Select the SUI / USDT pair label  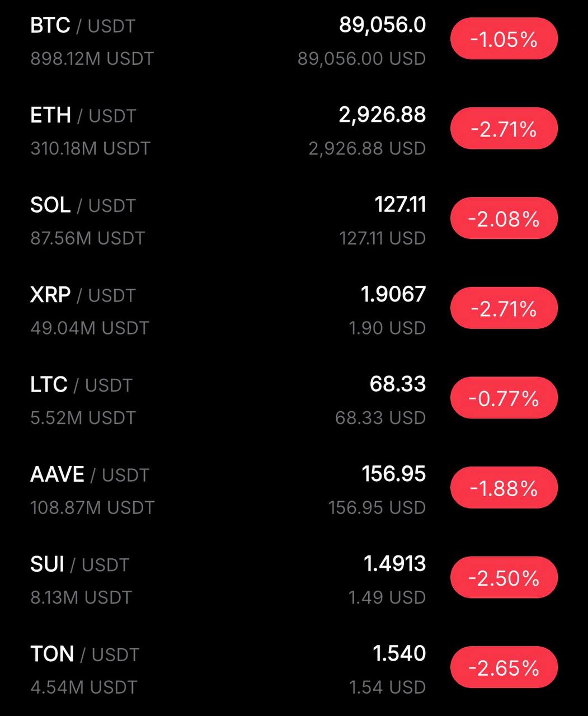click(x=79, y=564)
